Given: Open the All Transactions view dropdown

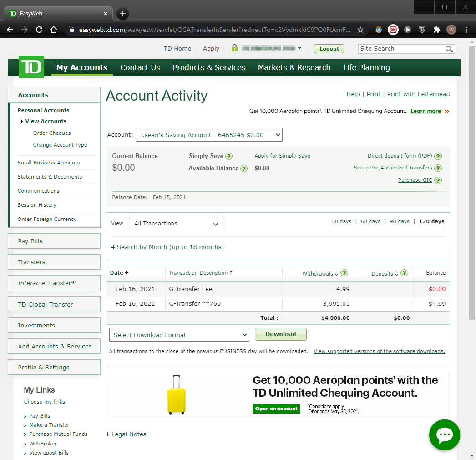Looking at the screenshot, I should pyautogui.click(x=177, y=223).
